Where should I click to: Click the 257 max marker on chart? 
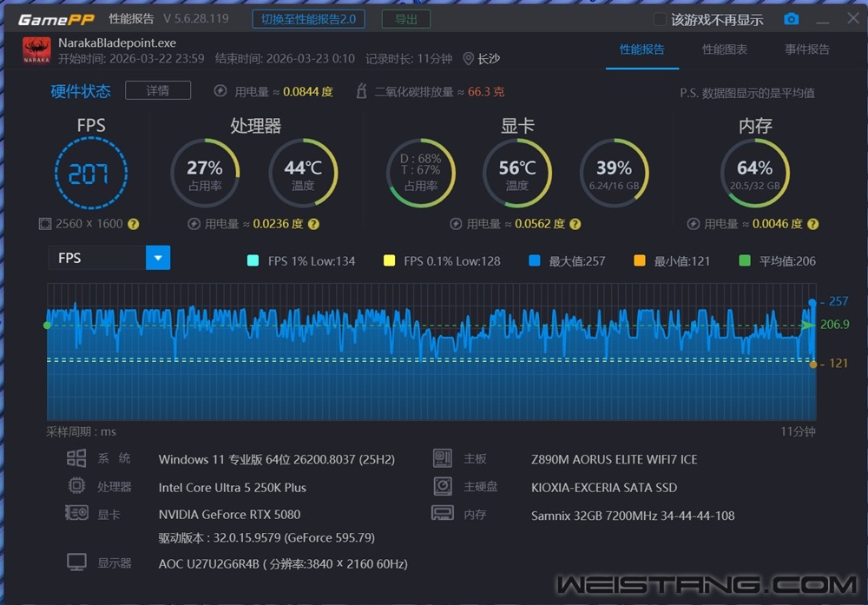coord(812,302)
